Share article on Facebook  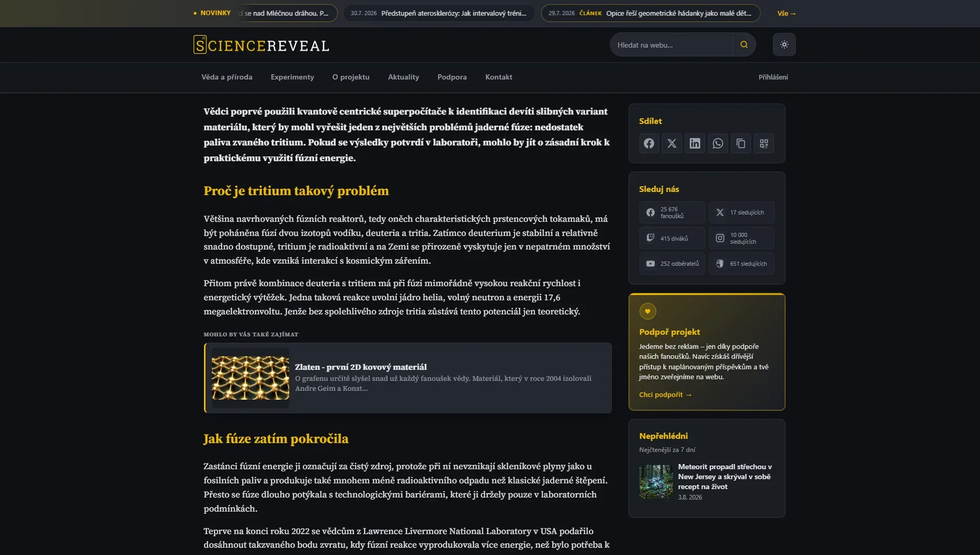click(648, 143)
